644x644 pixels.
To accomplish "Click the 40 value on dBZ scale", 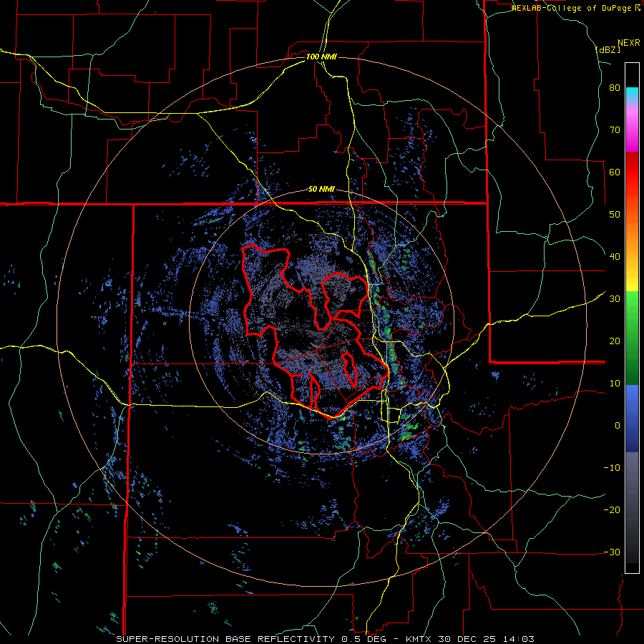I will tap(615, 257).
